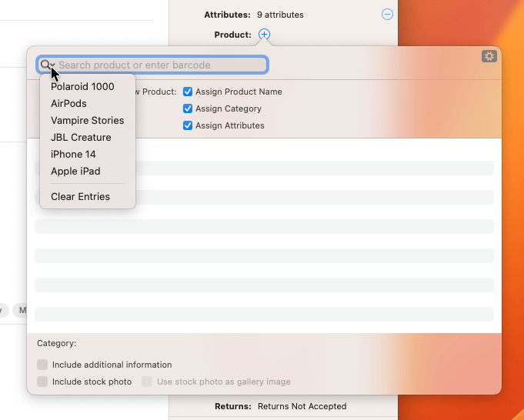This screenshot has width=524, height=420.
Task: Focus the Search product or enter barcode field
Action: (152, 65)
